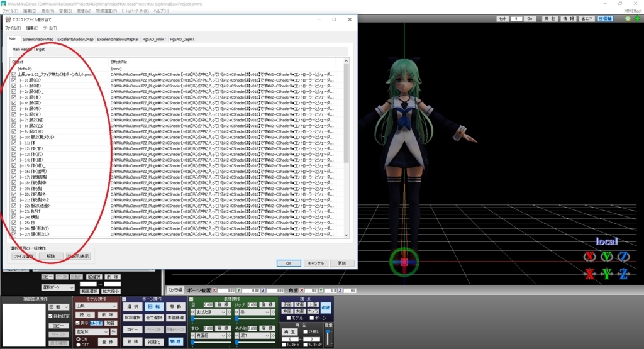Image resolution: width=644 pixels, height=349 pixels.
Task: Open 編集(E) menu in effect dialog
Action: (32, 28)
